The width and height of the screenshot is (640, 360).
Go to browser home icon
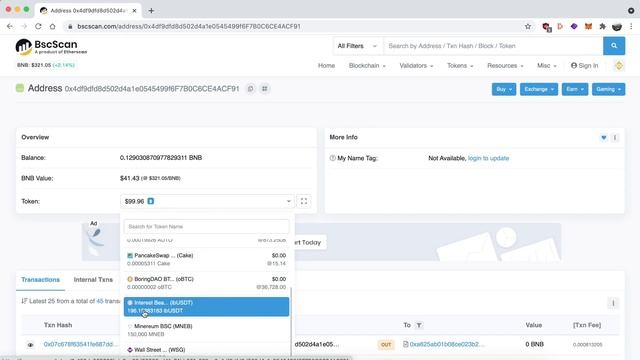point(52,26)
